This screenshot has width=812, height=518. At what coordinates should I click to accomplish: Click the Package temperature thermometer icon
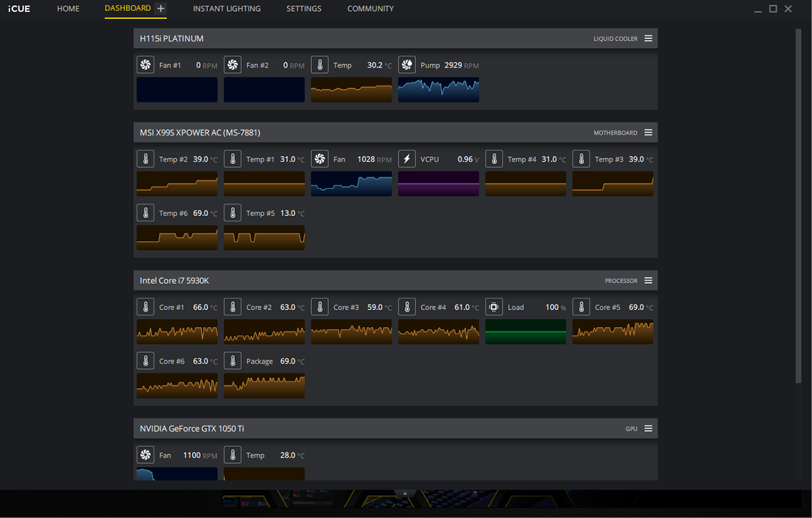(232, 361)
